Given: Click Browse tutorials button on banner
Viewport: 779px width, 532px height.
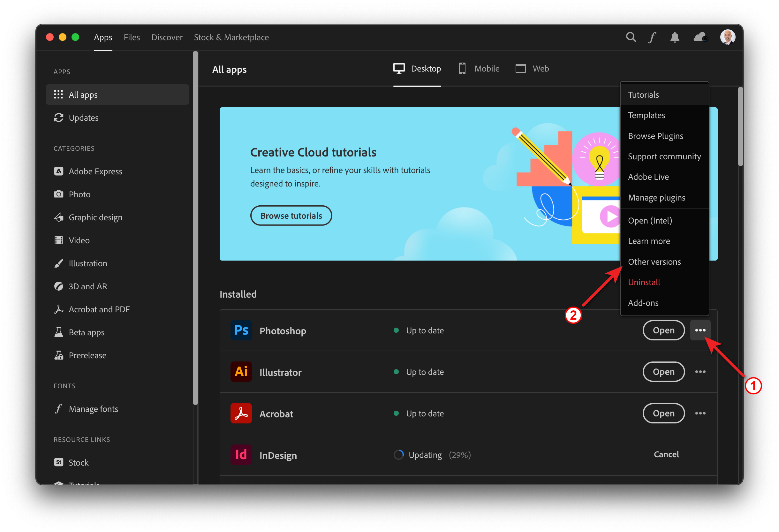Looking at the screenshot, I should [291, 216].
